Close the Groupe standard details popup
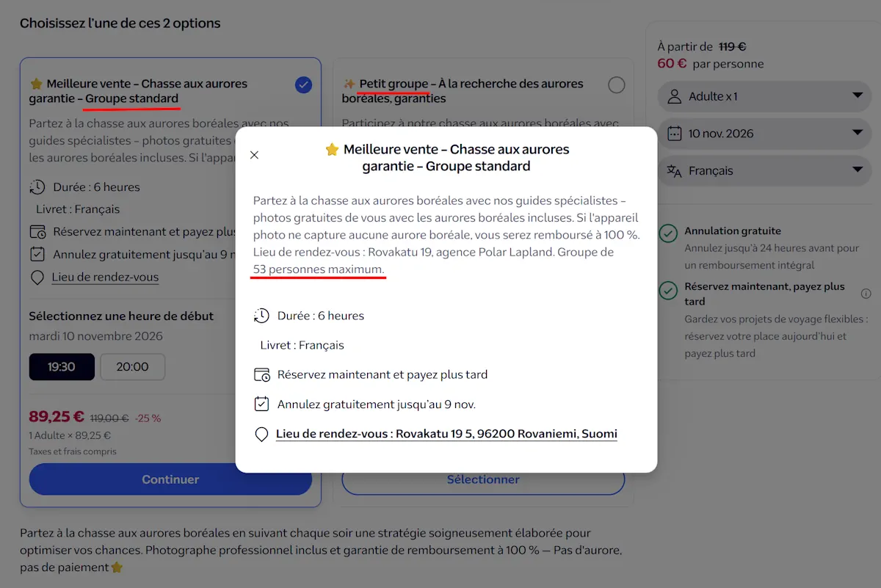 [x=254, y=155]
